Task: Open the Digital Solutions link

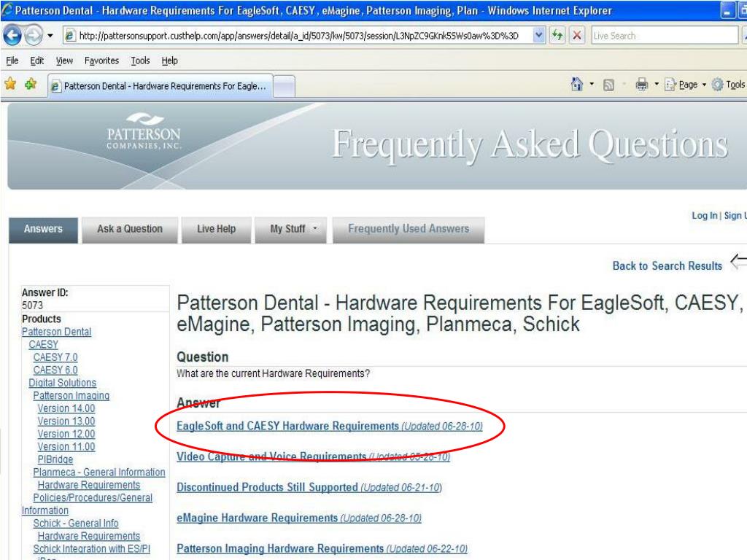Action: [63, 383]
